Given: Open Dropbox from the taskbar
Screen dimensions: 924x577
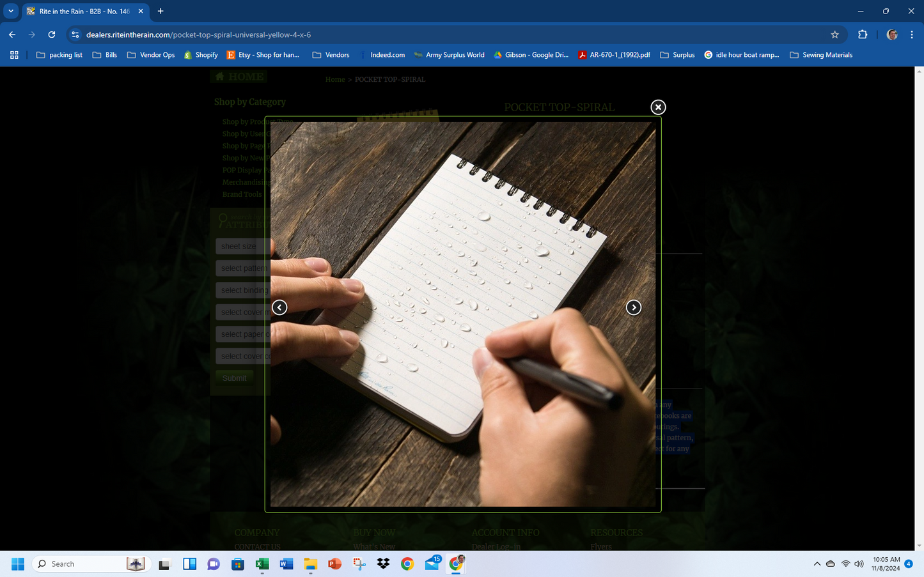Looking at the screenshot, I should 383,564.
